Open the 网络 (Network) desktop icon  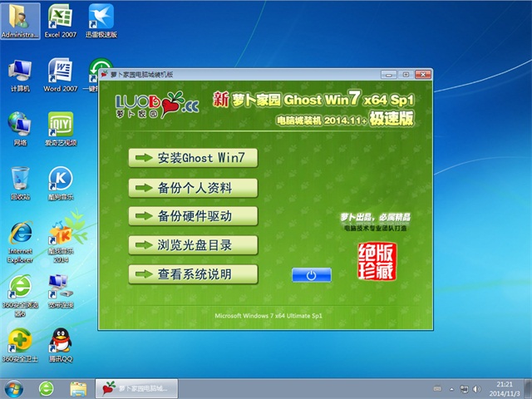coord(20,125)
